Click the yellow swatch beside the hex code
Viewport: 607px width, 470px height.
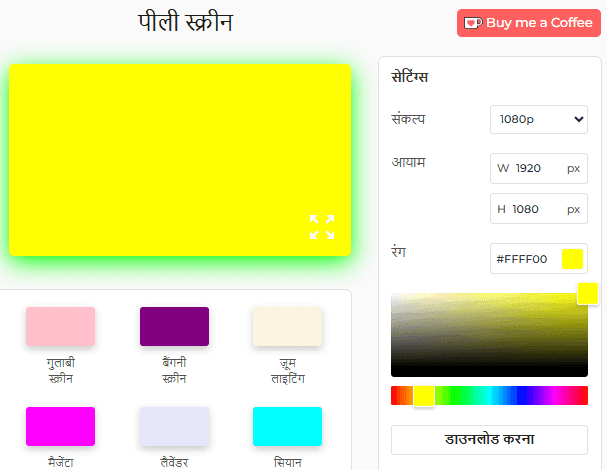pos(572,259)
